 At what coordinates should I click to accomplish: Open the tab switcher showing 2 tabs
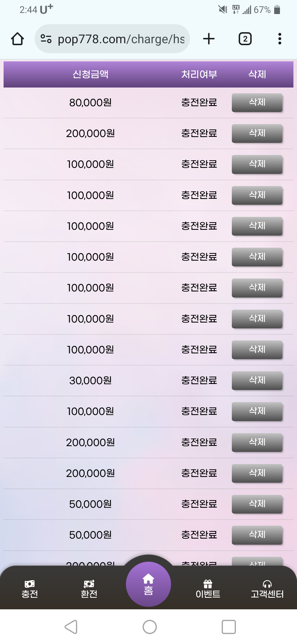[x=245, y=39]
